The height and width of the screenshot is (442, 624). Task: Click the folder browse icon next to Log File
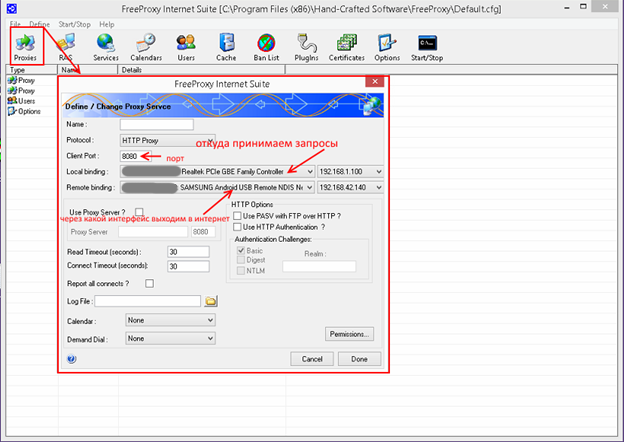tap(211, 301)
